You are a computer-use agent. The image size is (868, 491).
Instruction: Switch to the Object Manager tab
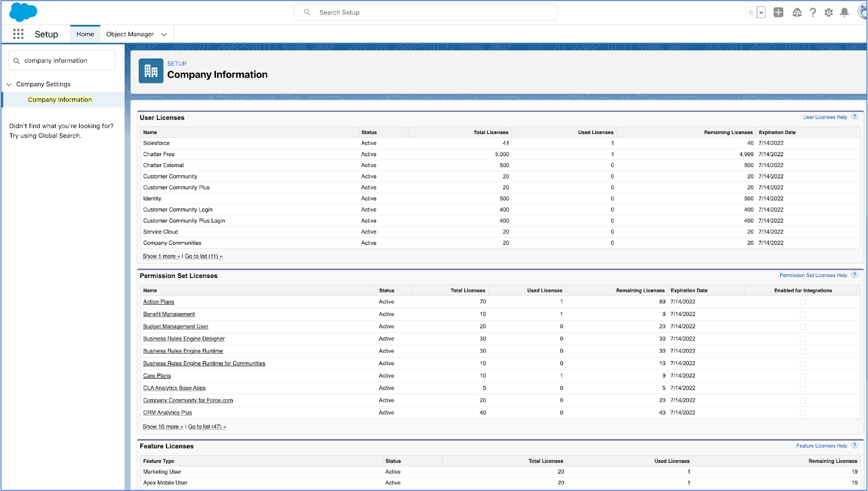[x=130, y=34]
